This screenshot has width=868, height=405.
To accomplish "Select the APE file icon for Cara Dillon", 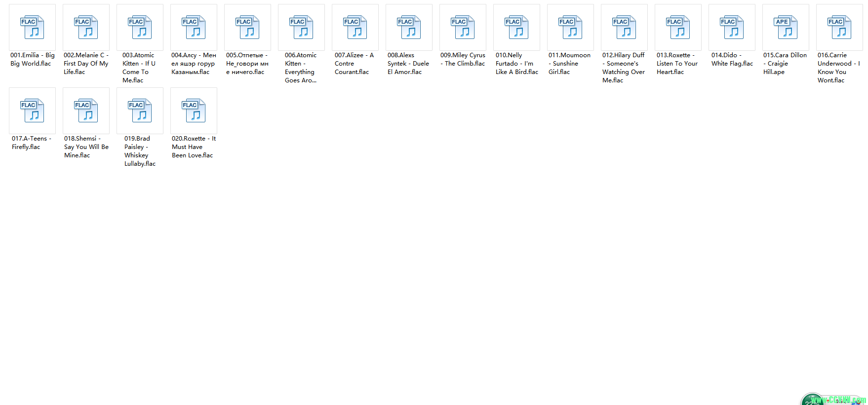I will [786, 27].
